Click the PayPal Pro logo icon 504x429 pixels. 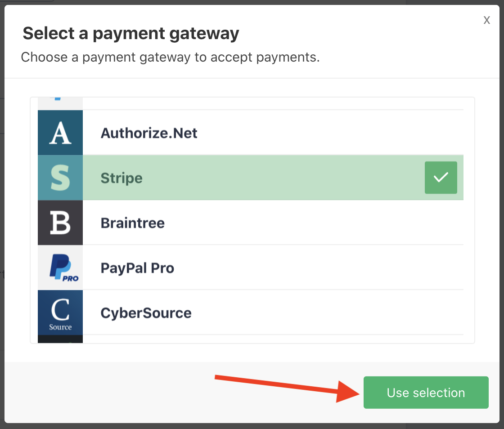pos(60,268)
